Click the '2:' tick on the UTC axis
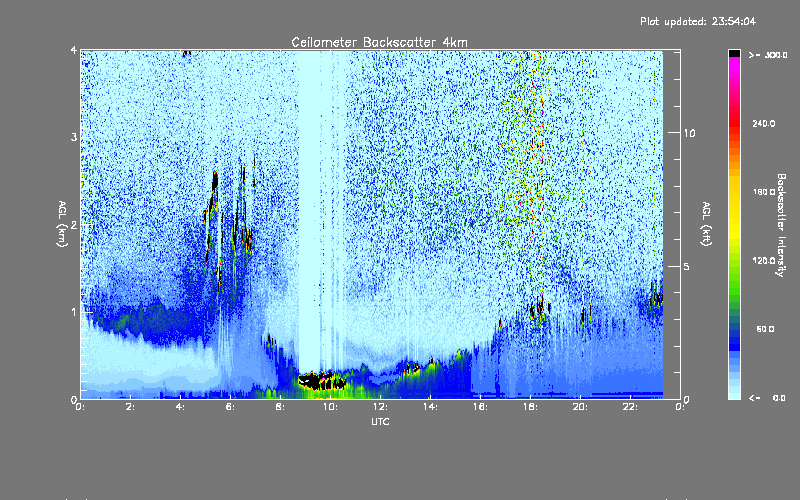The width and height of the screenshot is (800, 500). click(x=130, y=407)
